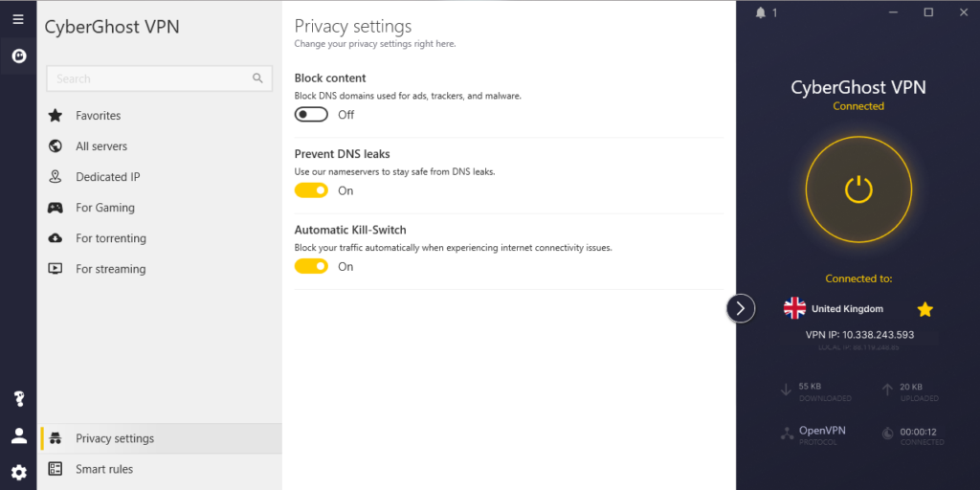
Task: Open the For Gaming servers
Action: [x=160, y=207]
